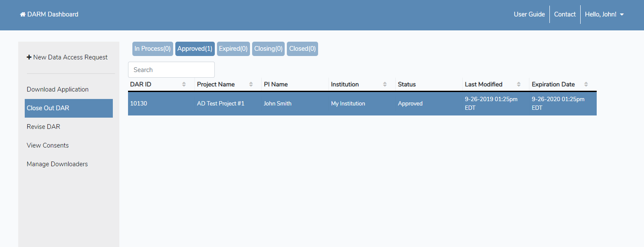Click into the Search input field
This screenshot has width=644, height=247.
[x=171, y=70]
